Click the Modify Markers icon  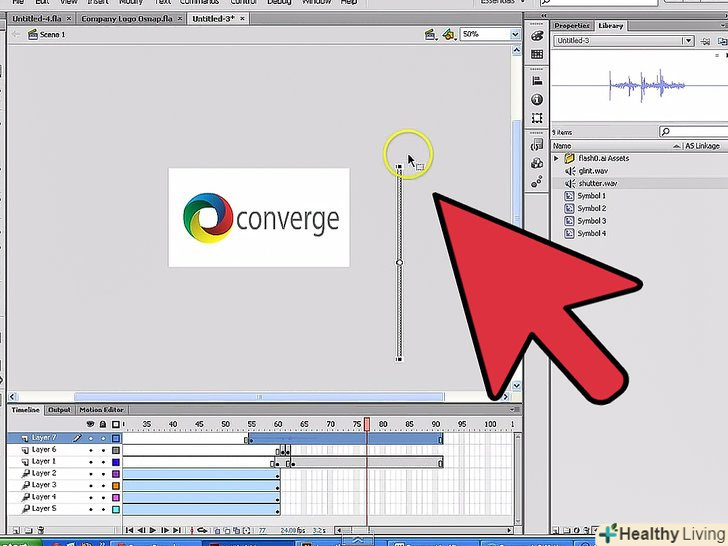(x=247, y=530)
